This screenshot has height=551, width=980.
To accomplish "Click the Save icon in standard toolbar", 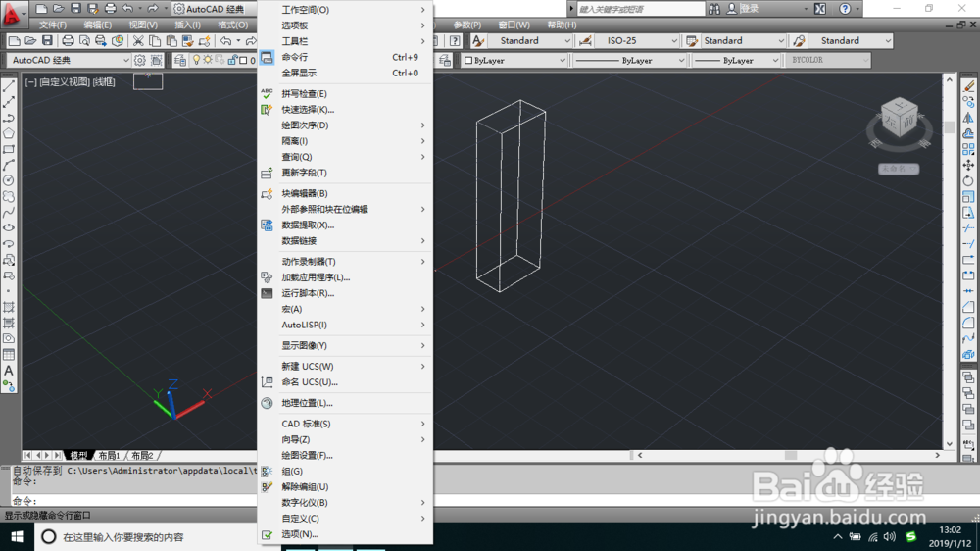I will tap(47, 41).
